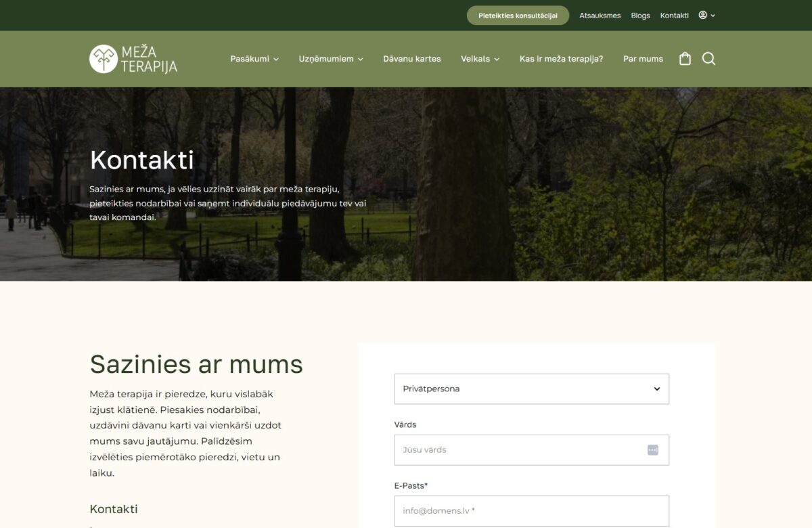Open the Par mums menu item
Screen dimensions: 812x528
click(x=643, y=59)
